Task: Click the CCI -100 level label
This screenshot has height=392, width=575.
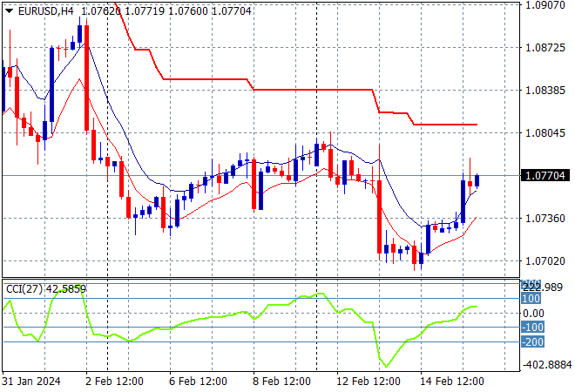Action: point(532,327)
